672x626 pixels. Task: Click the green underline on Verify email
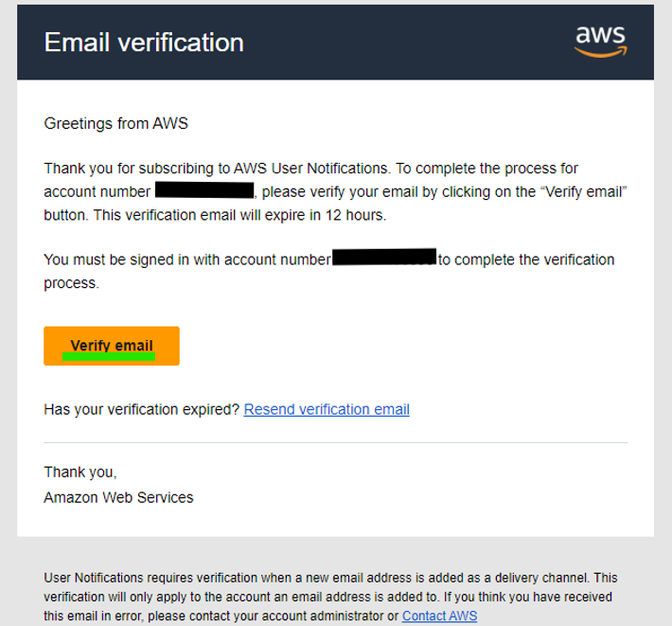108,357
